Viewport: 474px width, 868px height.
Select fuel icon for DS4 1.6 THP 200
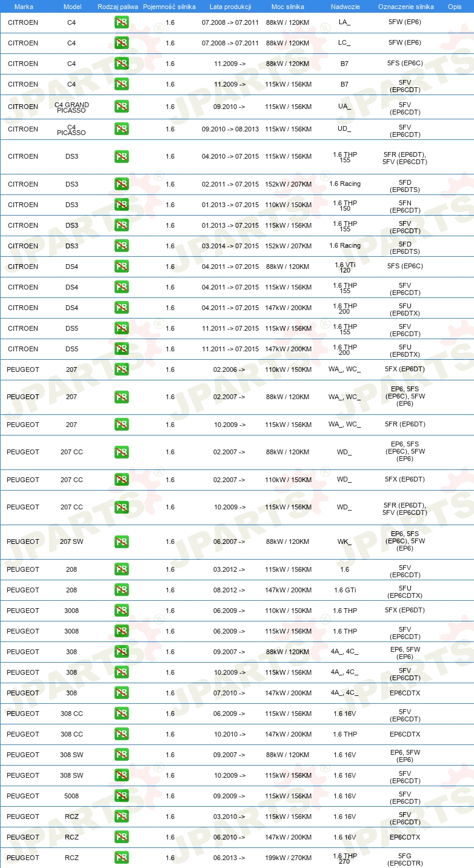point(122,308)
